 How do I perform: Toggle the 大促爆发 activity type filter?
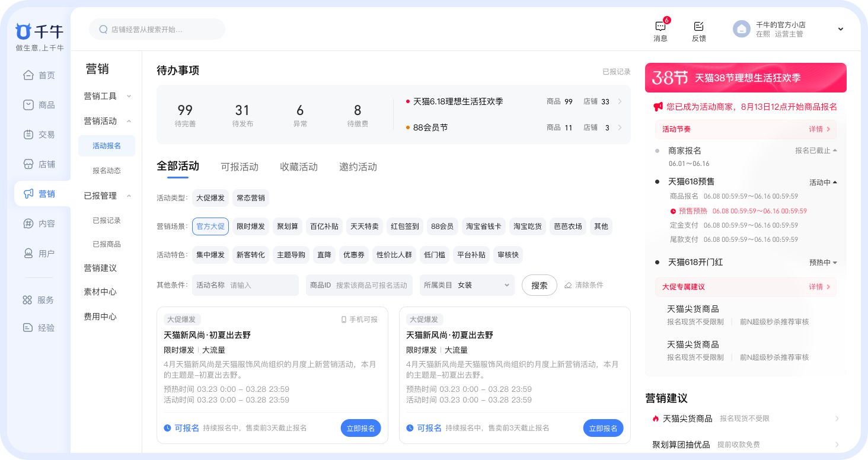pyautogui.click(x=210, y=197)
